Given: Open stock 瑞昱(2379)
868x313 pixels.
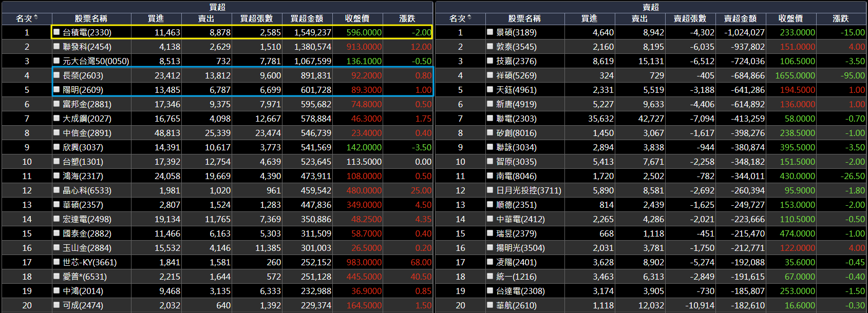Looking at the screenshot, I should [x=516, y=233].
